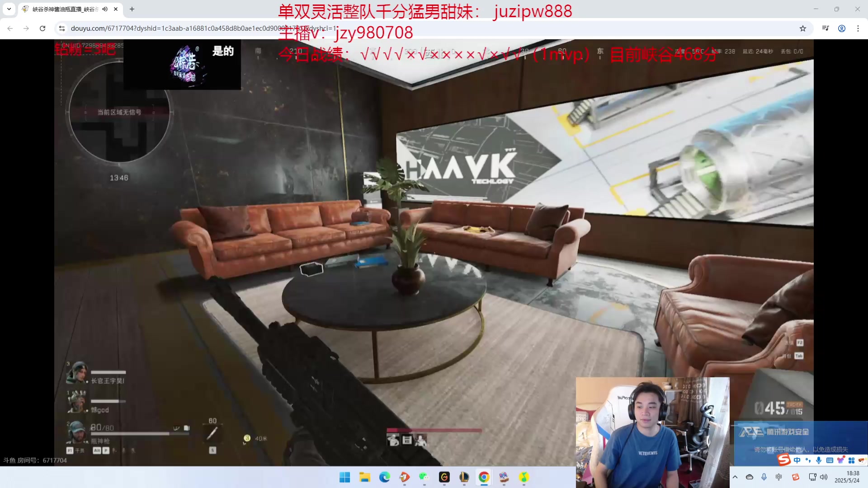
Task: Reload the douyu.com page
Action: [42, 28]
